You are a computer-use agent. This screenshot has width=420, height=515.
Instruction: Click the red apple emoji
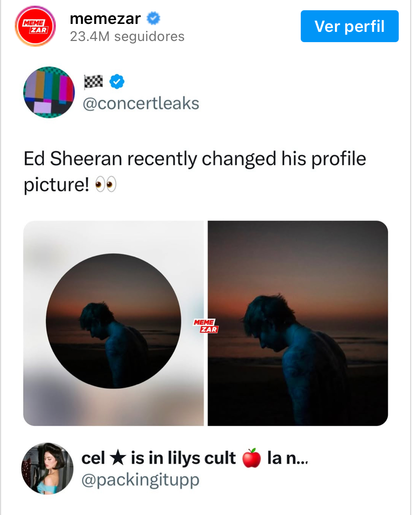(x=251, y=458)
